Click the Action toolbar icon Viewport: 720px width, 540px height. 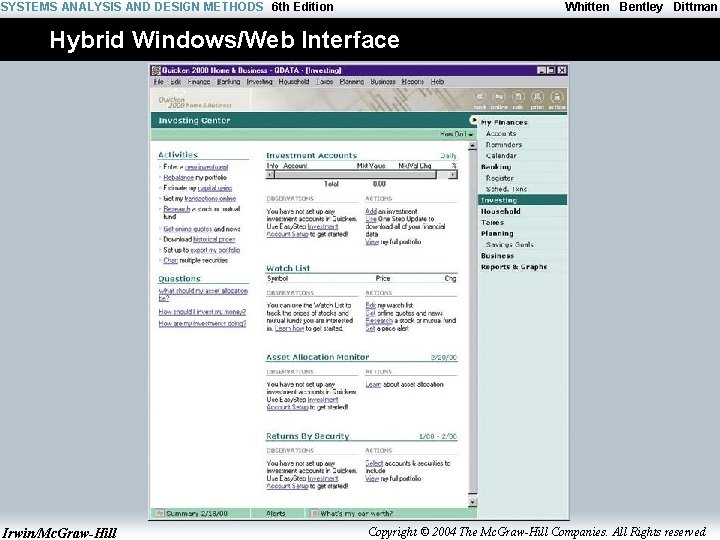tap(557, 97)
